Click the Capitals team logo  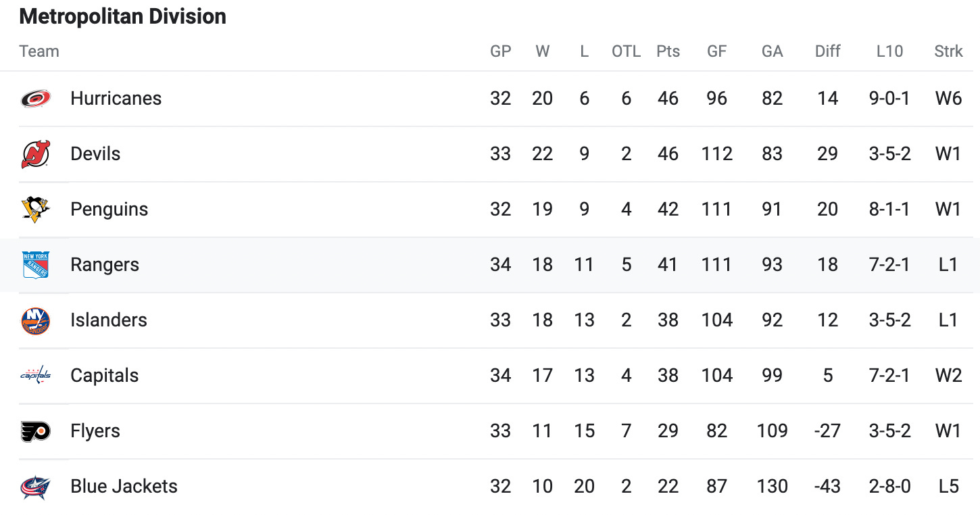(35, 376)
